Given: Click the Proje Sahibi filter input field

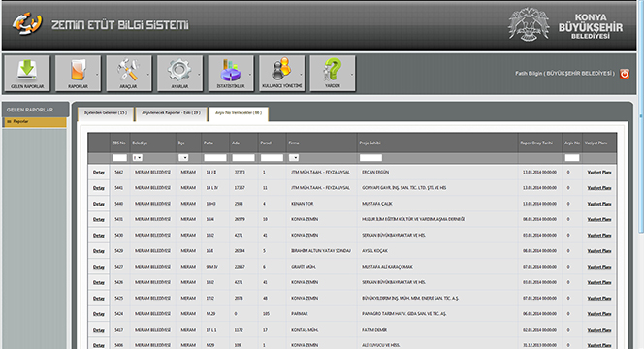Looking at the screenshot, I should tap(370, 158).
